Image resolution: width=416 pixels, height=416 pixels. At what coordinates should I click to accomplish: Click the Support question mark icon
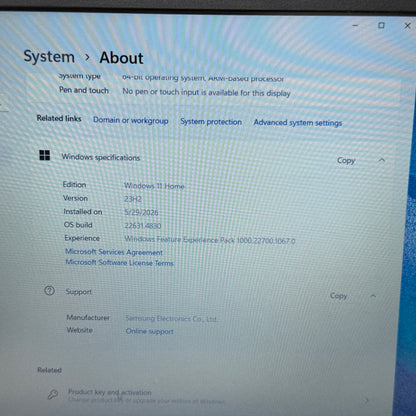[49, 291]
